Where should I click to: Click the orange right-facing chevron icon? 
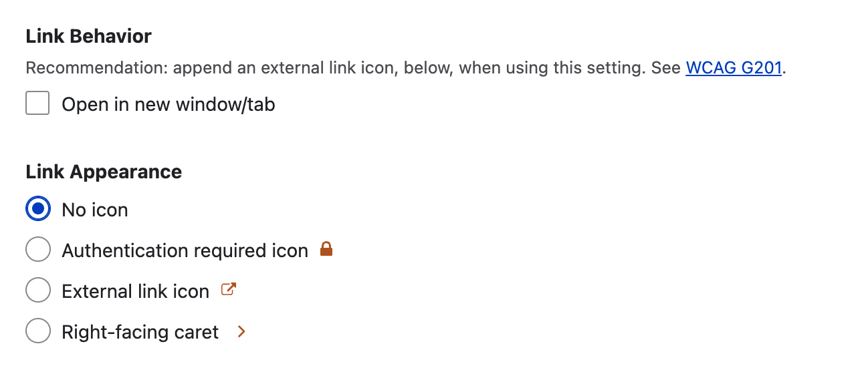[242, 331]
